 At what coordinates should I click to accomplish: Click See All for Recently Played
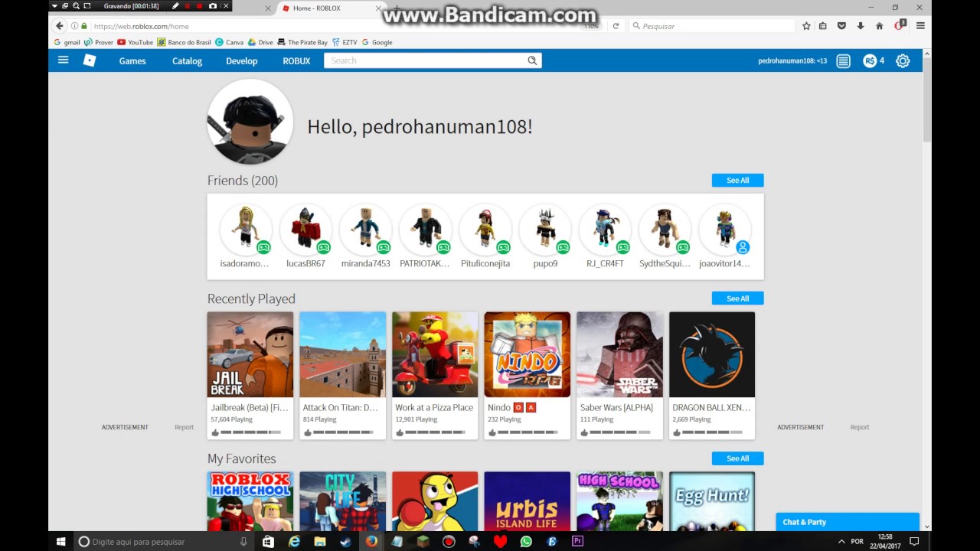[737, 298]
